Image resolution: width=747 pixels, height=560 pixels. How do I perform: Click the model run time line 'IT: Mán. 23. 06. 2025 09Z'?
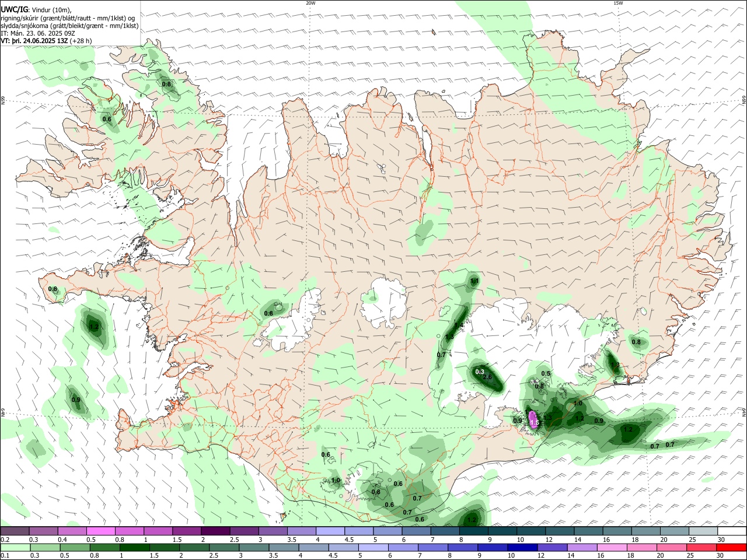click(38, 33)
